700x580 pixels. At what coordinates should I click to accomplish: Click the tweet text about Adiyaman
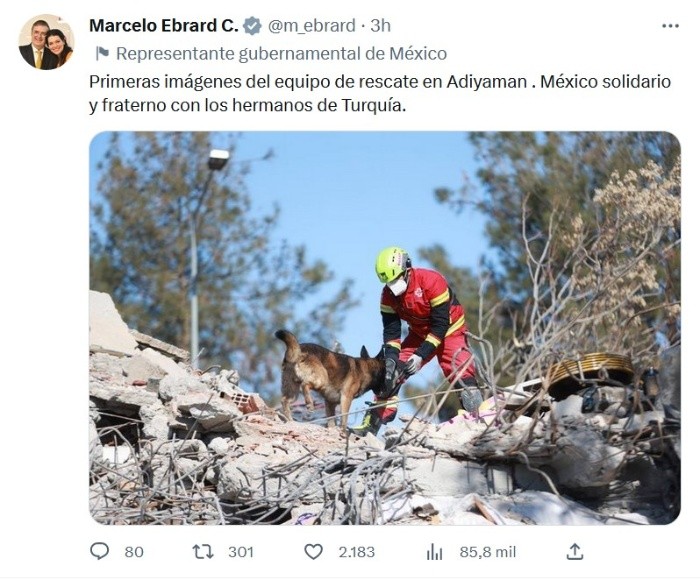point(380,94)
